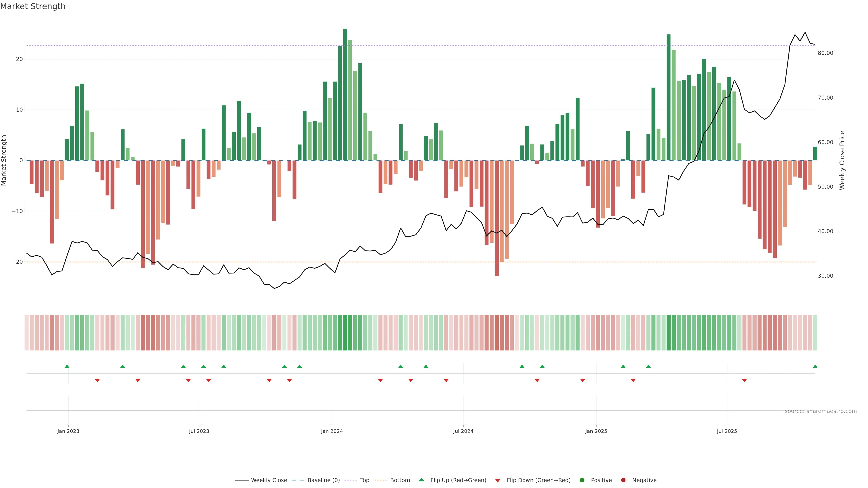The height and width of the screenshot is (488, 868).
Task: Click the Jan 2024 x-axis label
Action: click(332, 431)
